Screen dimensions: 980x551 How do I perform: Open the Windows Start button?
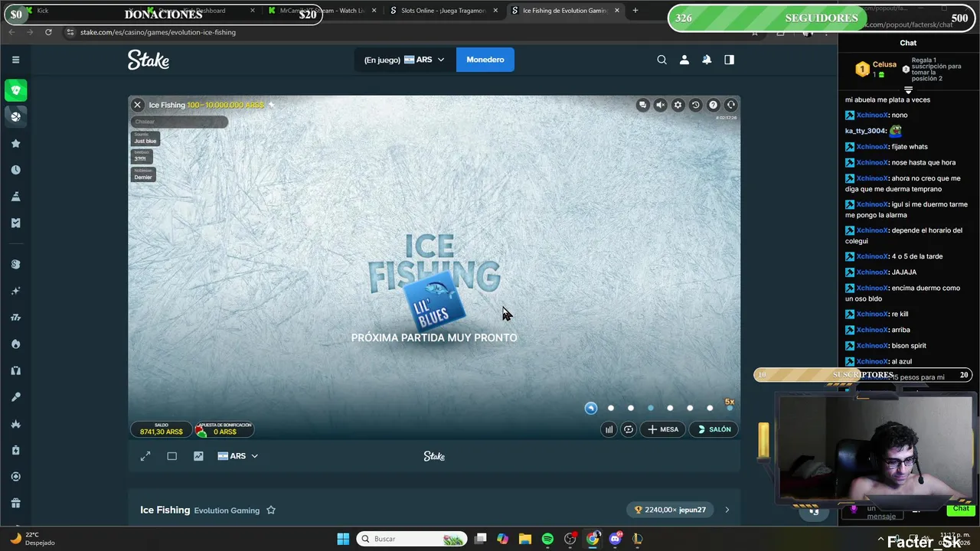[343, 539]
